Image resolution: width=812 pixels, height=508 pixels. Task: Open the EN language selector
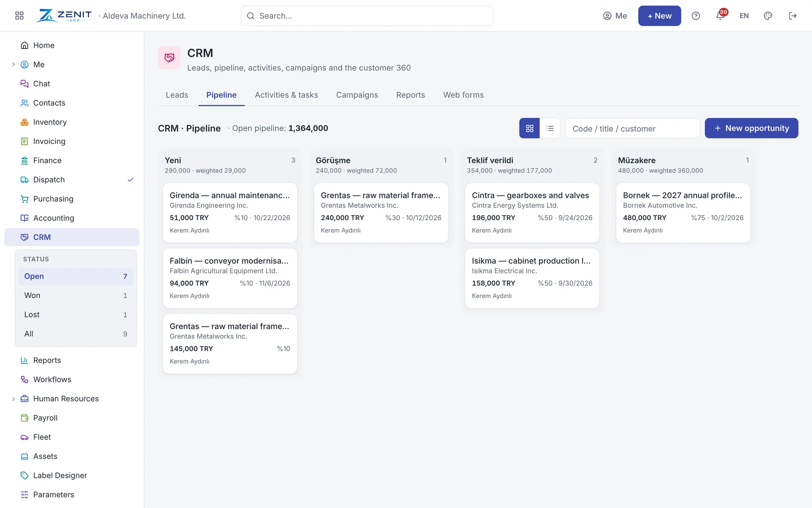coord(744,16)
